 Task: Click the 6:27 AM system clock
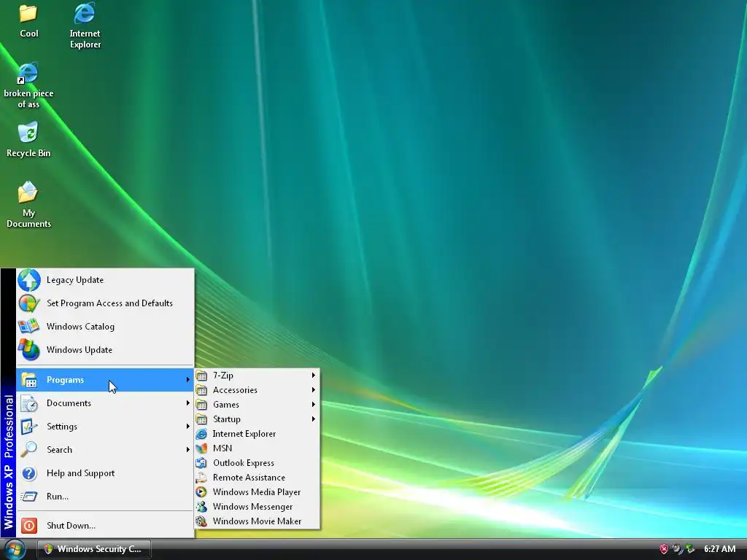pyautogui.click(x=719, y=549)
